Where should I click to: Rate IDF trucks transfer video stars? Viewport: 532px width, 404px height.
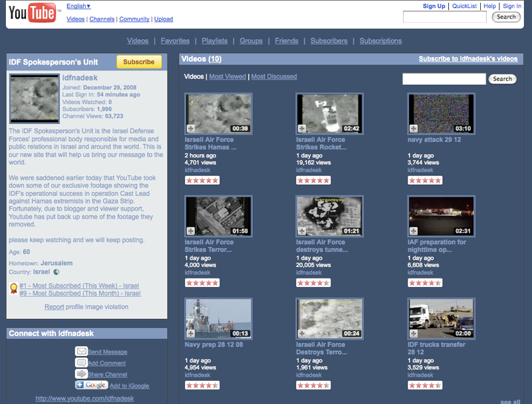coord(425,385)
